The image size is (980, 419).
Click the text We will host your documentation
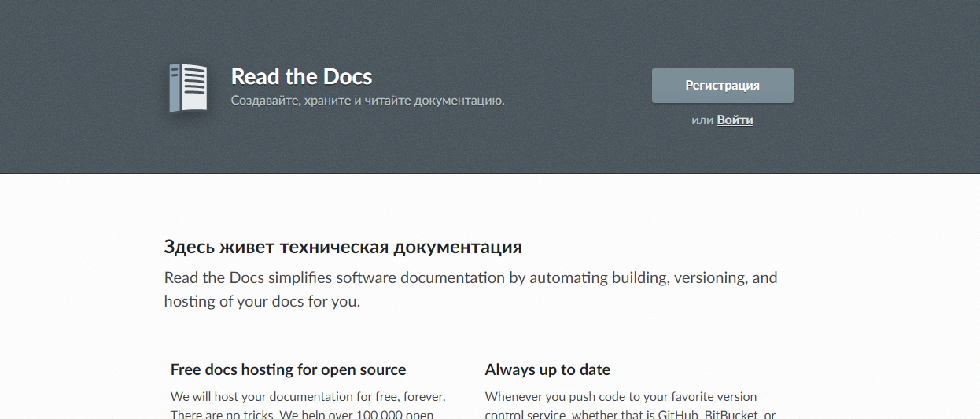[x=308, y=406]
